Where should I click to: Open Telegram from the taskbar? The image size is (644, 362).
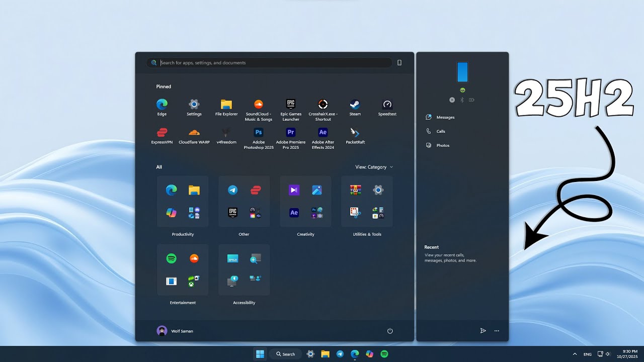(340, 354)
